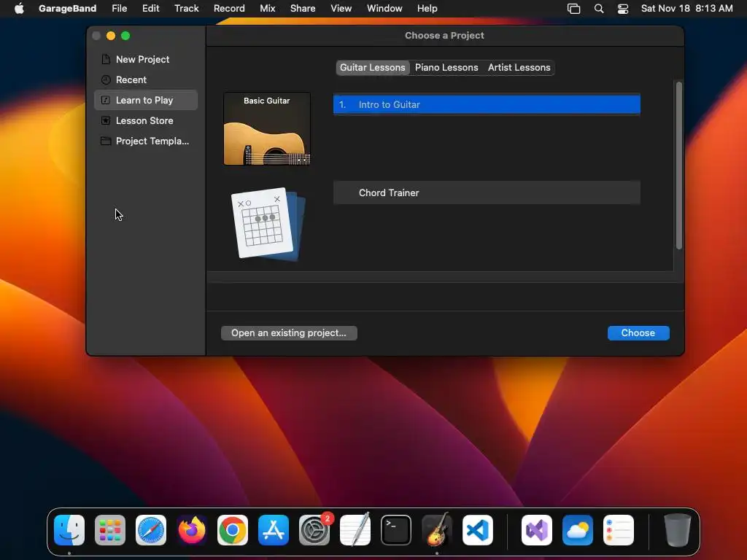Open the Weather app from the Dock
Image resolution: width=747 pixels, height=560 pixels.
pos(578,530)
